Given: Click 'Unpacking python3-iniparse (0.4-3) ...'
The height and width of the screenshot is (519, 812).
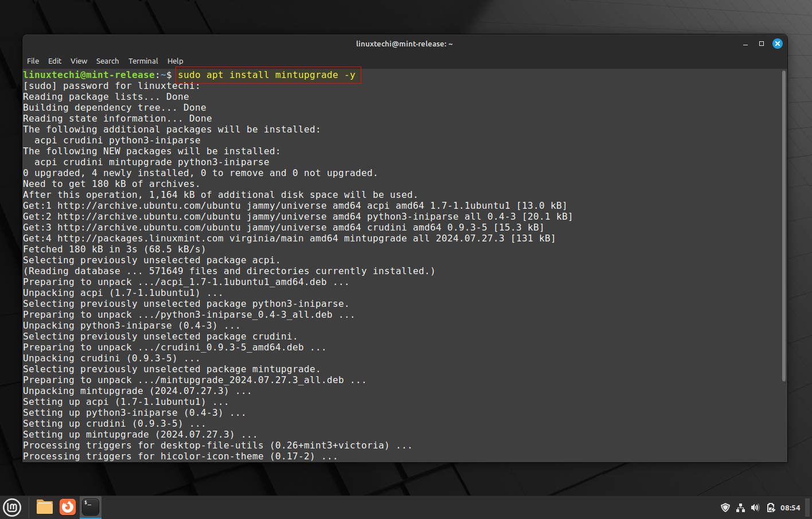Looking at the screenshot, I should click(132, 326).
